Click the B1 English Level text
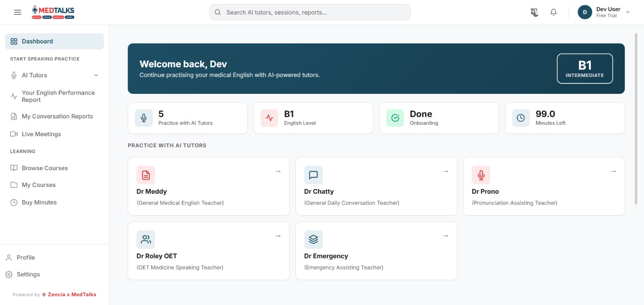 [300, 118]
